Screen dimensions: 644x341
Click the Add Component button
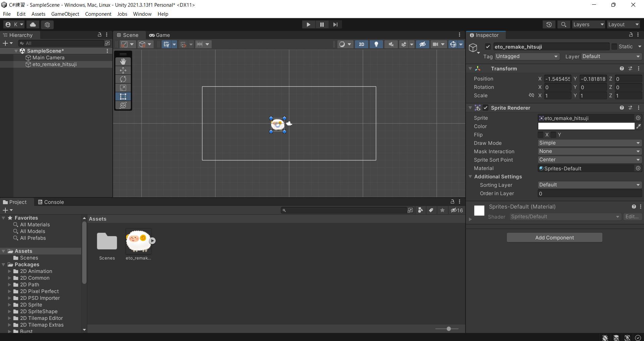tap(554, 238)
